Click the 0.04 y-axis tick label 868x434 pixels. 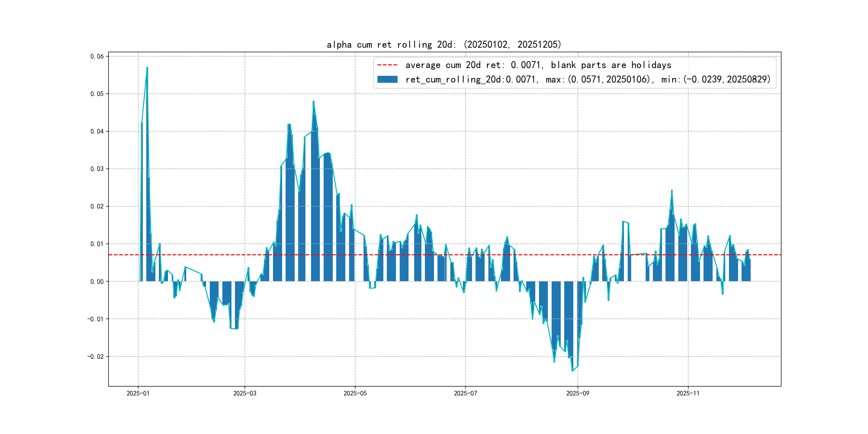tap(97, 132)
